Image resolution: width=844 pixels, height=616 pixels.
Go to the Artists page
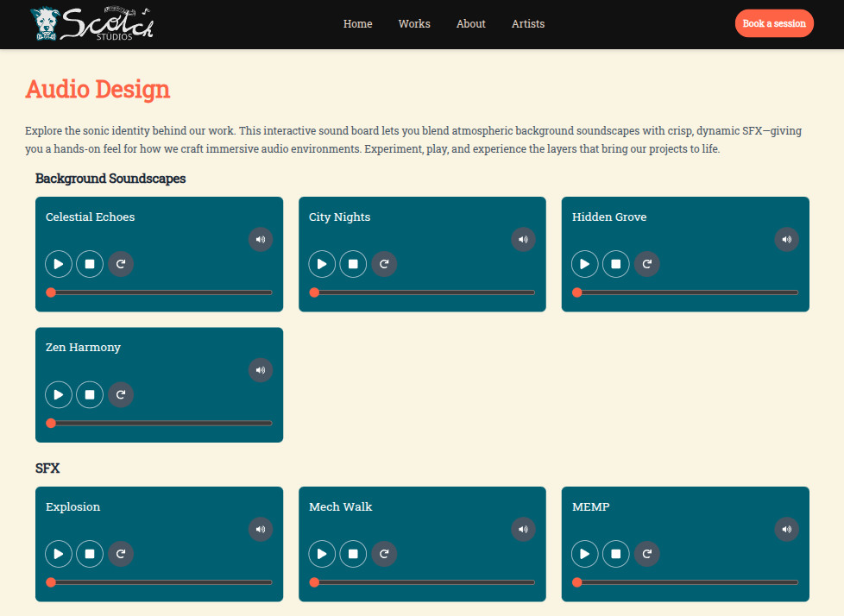[x=528, y=24]
